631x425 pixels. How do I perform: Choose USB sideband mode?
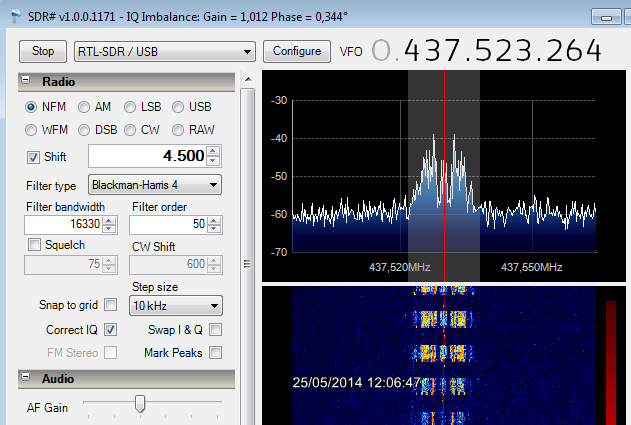[x=179, y=106]
